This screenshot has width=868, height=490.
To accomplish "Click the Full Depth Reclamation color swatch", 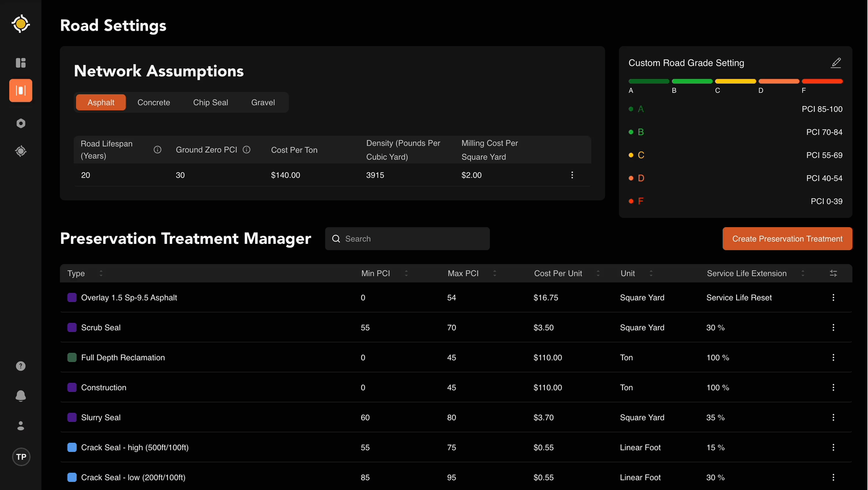I will pyautogui.click(x=72, y=357).
